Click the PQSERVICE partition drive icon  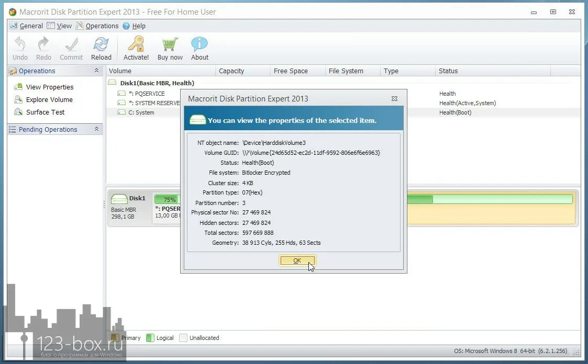tap(121, 93)
